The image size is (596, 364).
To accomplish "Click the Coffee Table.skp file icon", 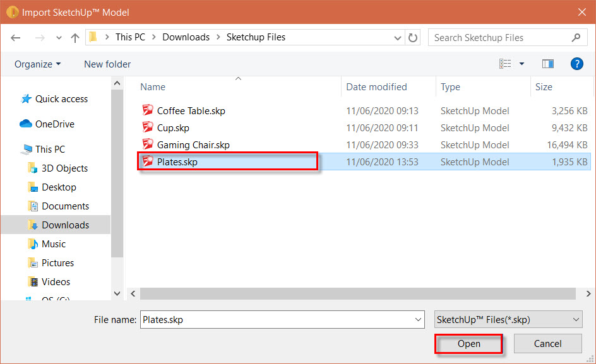I will tap(148, 110).
